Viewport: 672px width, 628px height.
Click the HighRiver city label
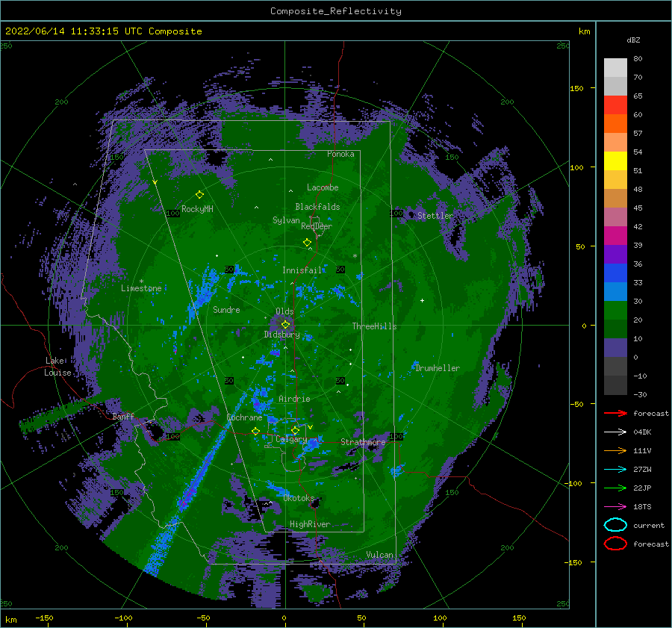point(310,524)
